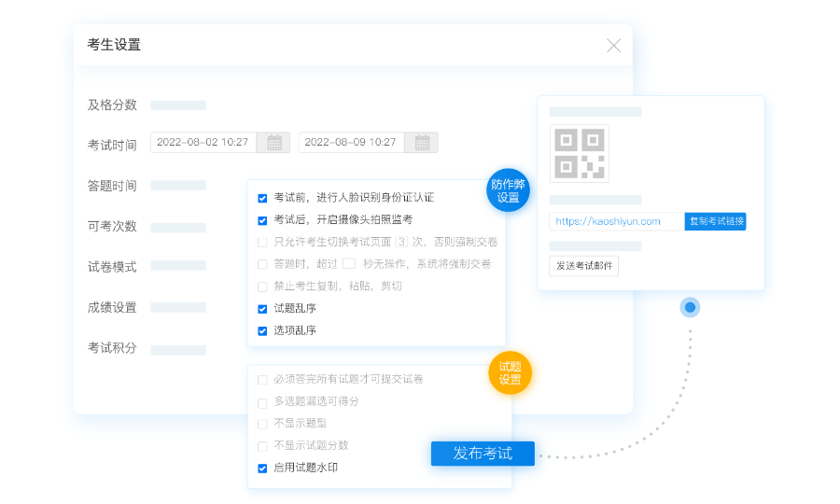The image size is (840, 504).
Task: Click the blue 防作弊设置 badge
Action: point(509,190)
